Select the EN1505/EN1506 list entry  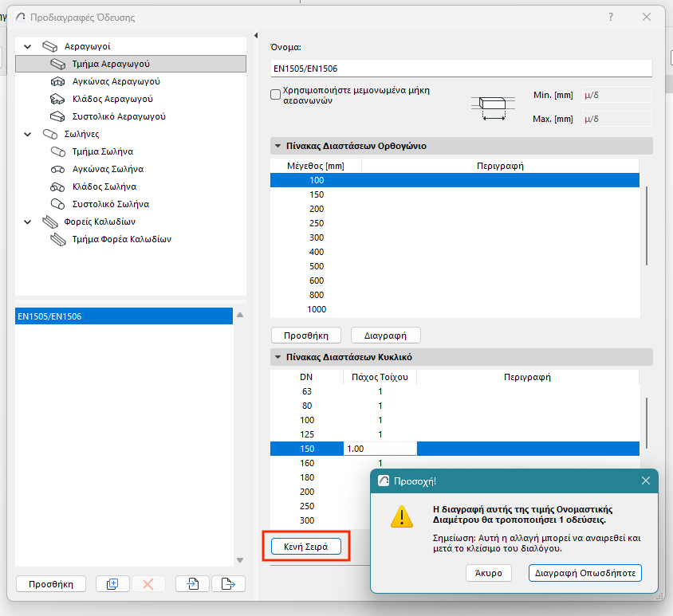pos(124,316)
